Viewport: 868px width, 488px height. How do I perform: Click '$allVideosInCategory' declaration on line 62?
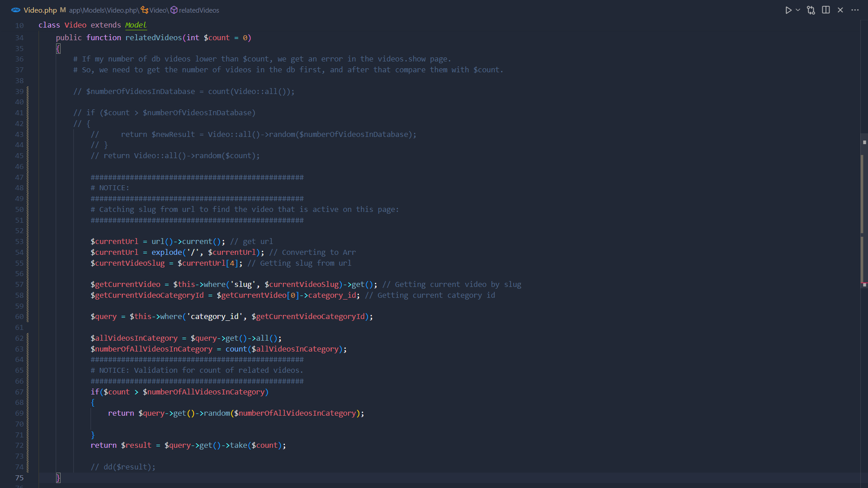134,338
